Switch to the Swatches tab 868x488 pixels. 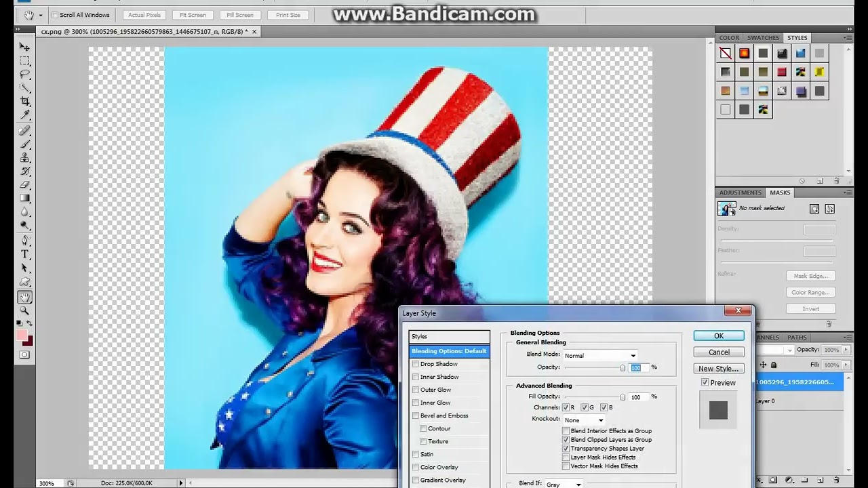(x=763, y=38)
